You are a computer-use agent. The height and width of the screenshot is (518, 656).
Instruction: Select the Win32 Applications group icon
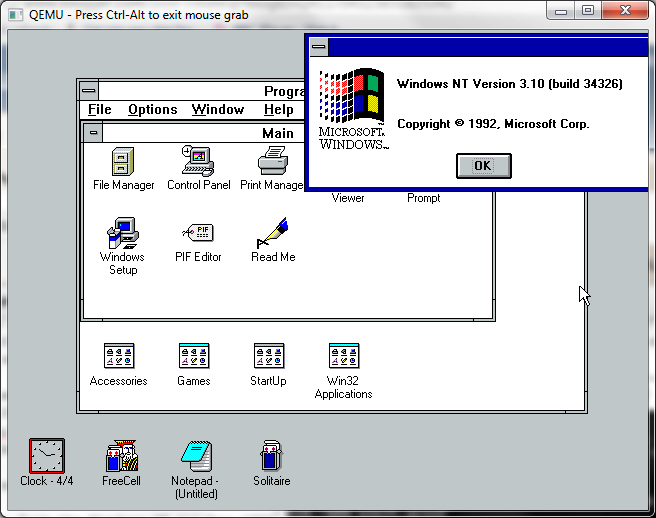[343, 356]
